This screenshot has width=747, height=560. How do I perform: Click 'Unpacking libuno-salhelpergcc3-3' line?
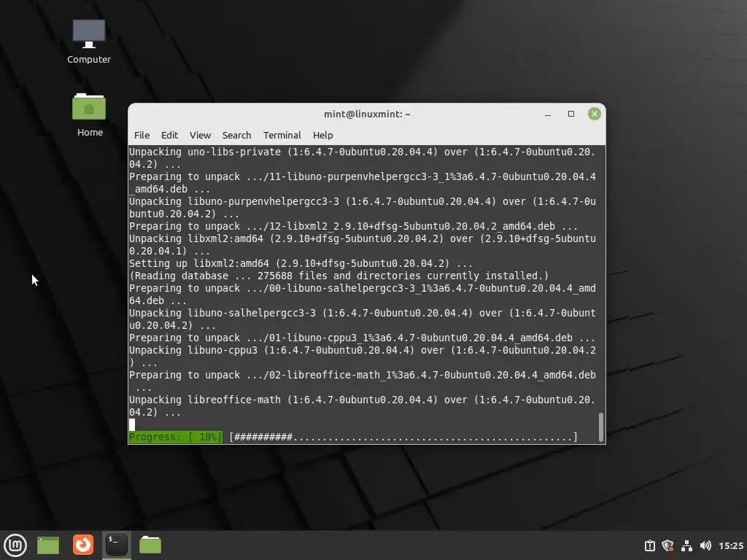coord(362,319)
